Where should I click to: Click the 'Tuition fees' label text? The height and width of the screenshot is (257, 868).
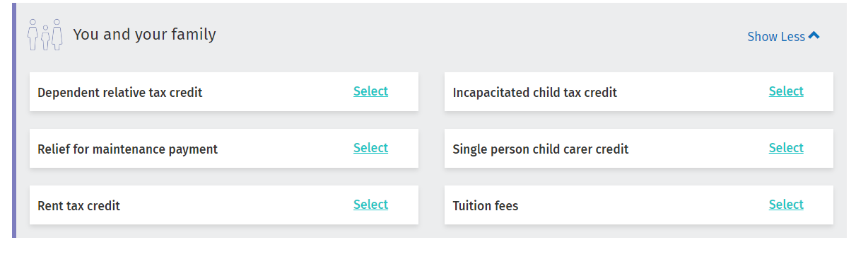click(x=485, y=206)
